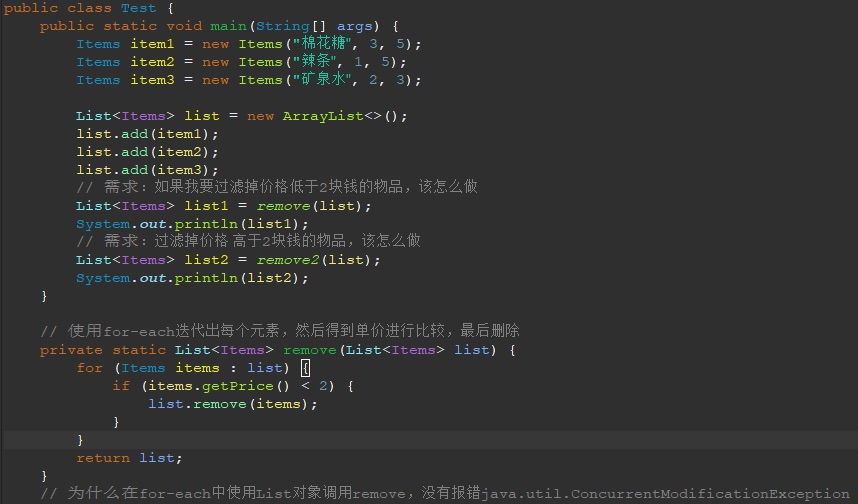
Task: Click the comment about filtering above 2 yuan
Action: click(248, 241)
